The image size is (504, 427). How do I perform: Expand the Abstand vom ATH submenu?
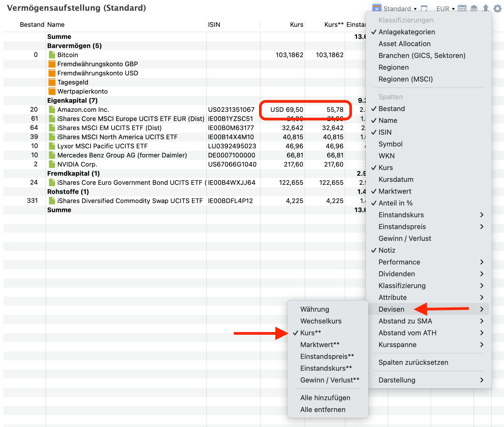pyautogui.click(x=428, y=333)
